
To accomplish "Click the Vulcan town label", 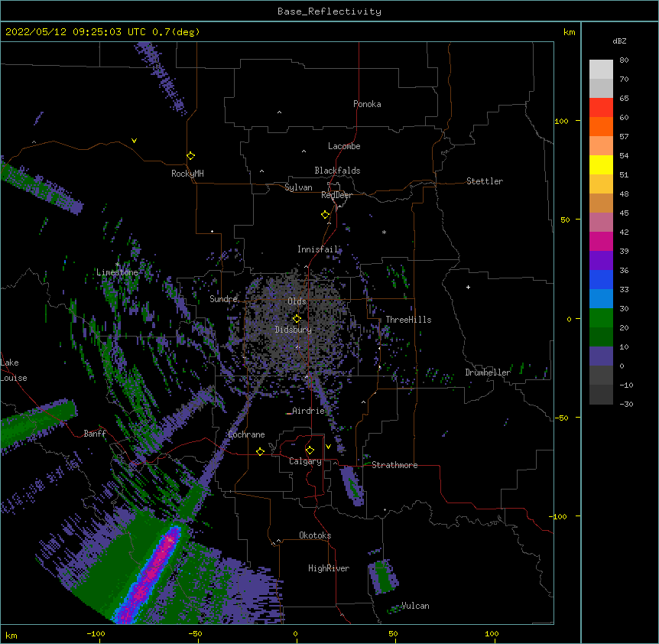I will pyautogui.click(x=415, y=606).
